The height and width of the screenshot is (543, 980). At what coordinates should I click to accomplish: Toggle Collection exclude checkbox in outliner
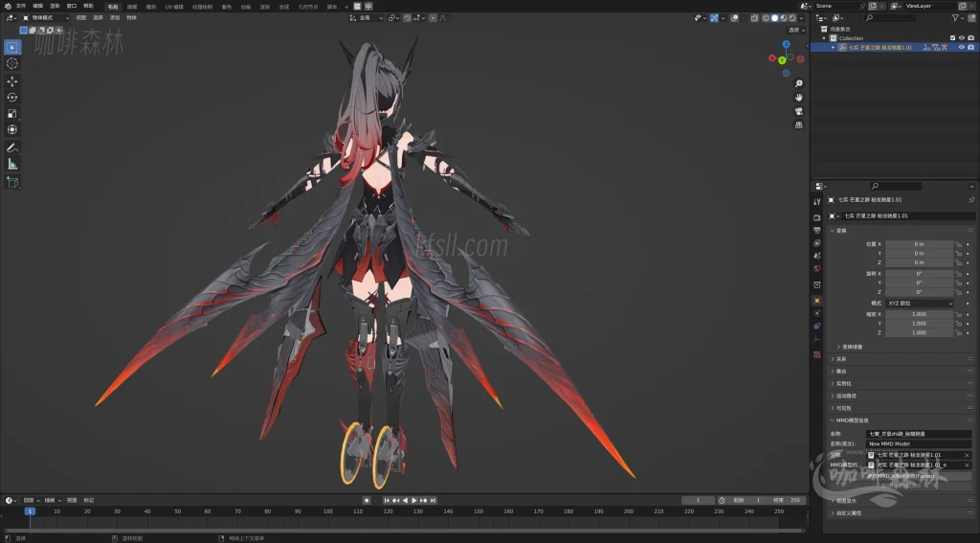tap(952, 38)
